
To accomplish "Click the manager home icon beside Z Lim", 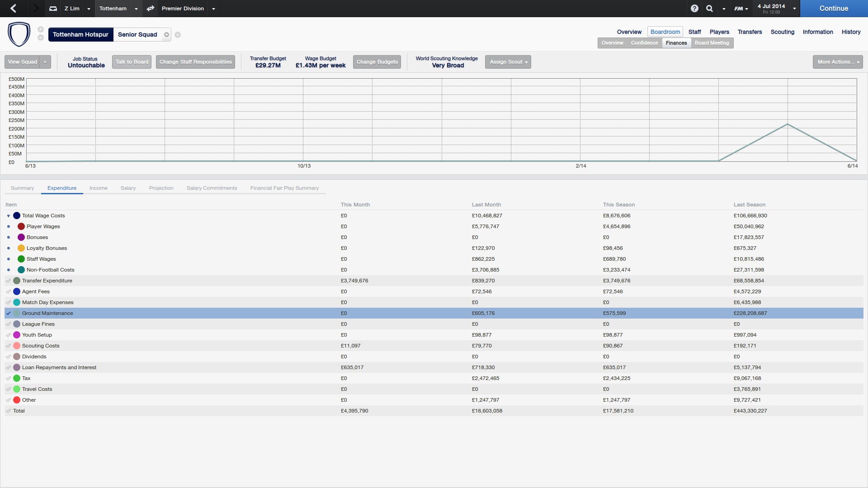I will click(53, 8).
